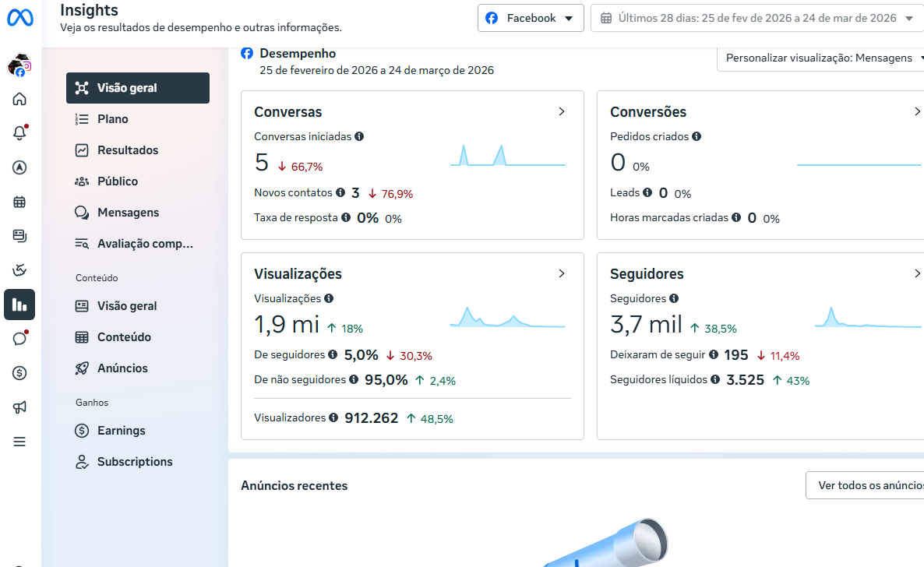Open the Subscriptions menu item
Viewport: 924px width, 567px height.
click(x=138, y=462)
